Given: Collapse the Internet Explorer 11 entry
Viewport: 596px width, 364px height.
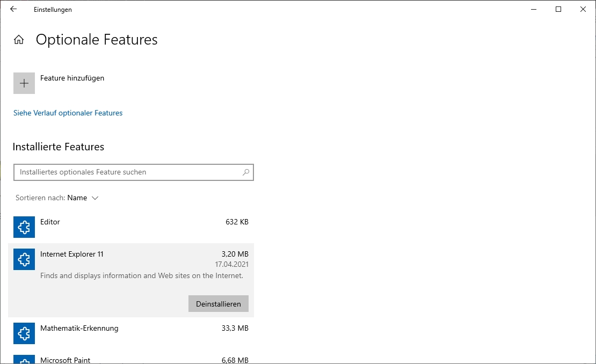Looking at the screenshot, I should [x=134, y=254].
